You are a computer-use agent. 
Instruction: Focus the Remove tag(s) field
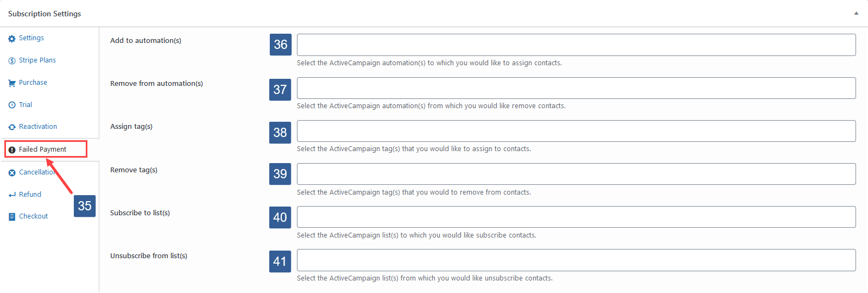[x=576, y=174]
